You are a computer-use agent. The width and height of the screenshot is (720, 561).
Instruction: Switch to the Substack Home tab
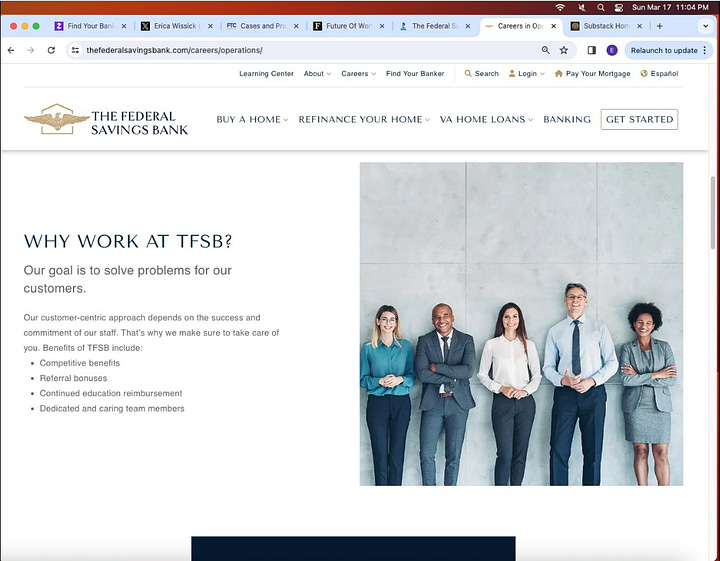pos(606,26)
